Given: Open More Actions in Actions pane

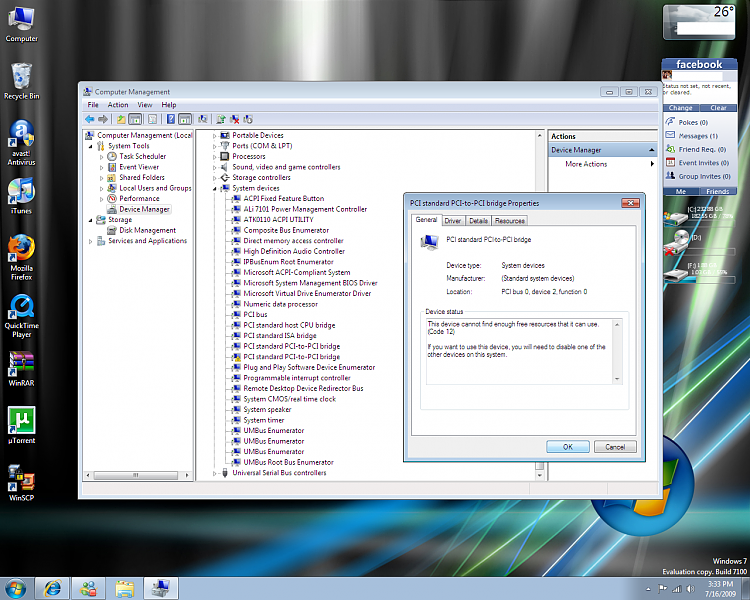Looking at the screenshot, I should 603,164.
